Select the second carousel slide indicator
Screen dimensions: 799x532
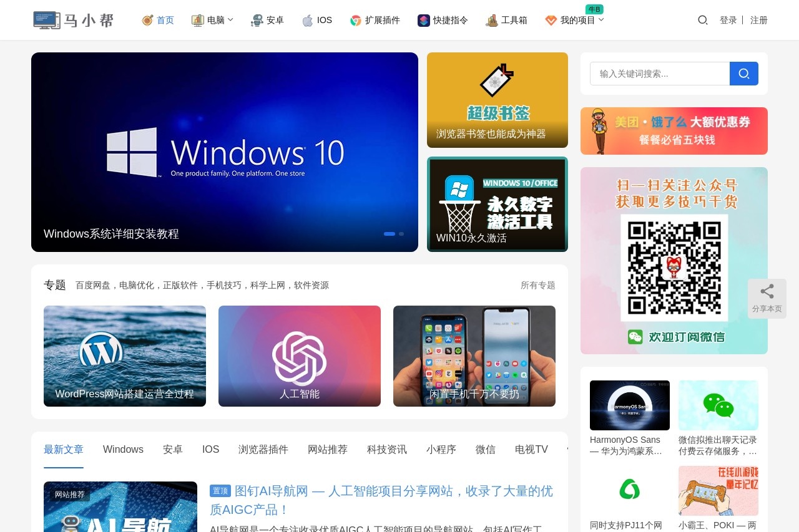pos(401,234)
